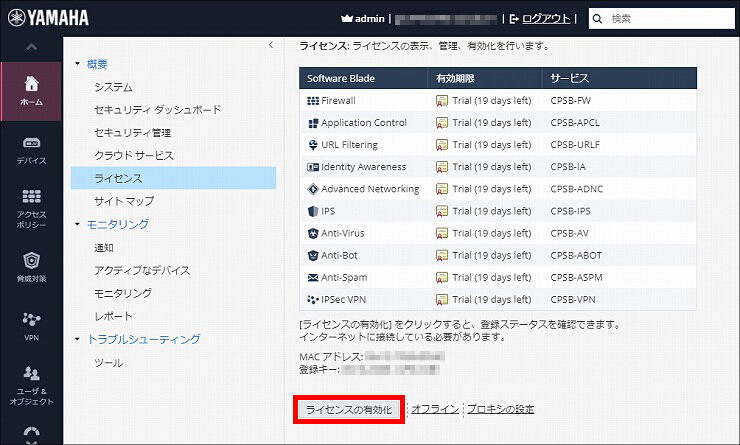Click the YAMAHA logo
740x445 pixels.
(48, 18)
